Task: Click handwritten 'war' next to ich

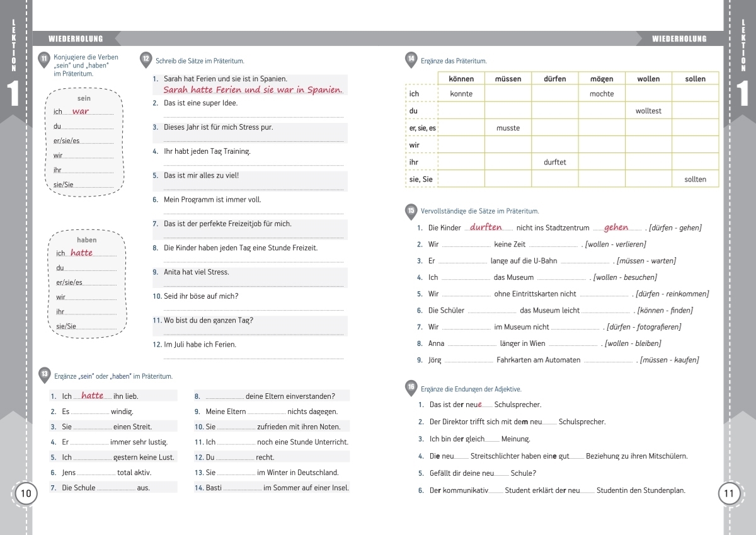Action: 81,112
